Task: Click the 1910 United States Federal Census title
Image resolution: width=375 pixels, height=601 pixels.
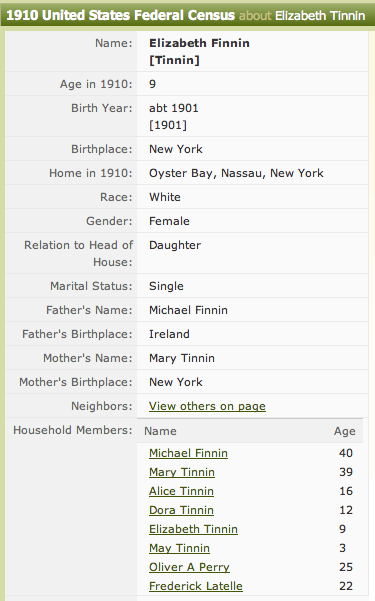Action: tap(120, 15)
